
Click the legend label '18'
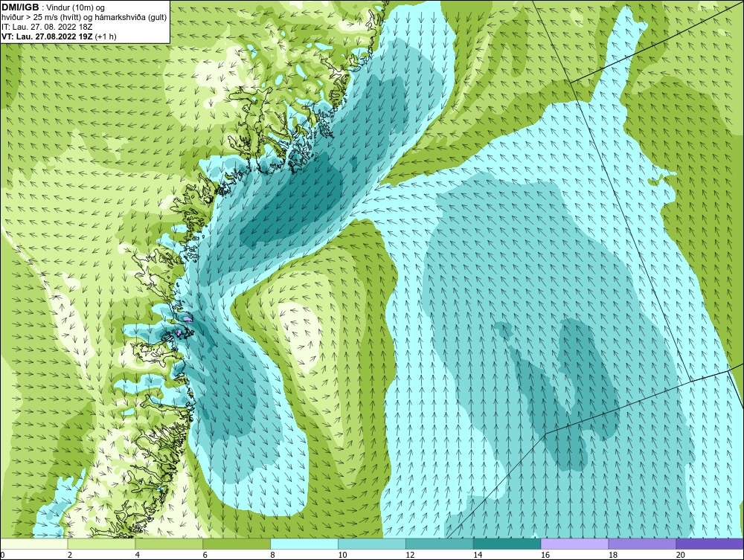tap(612, 555)
